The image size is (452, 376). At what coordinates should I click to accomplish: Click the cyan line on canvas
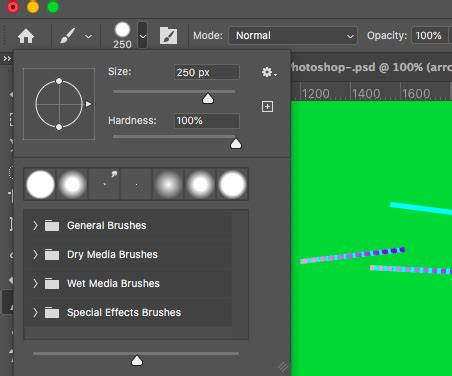(421, 208)
